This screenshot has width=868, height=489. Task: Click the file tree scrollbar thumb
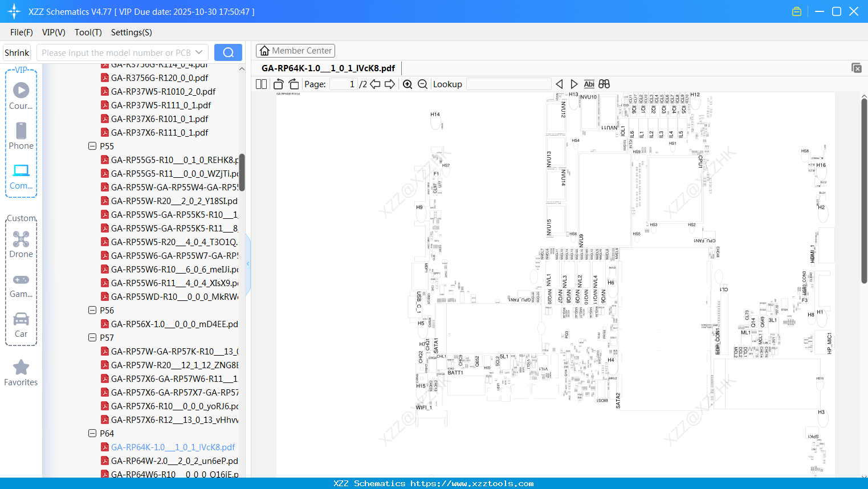coord(242,172)
